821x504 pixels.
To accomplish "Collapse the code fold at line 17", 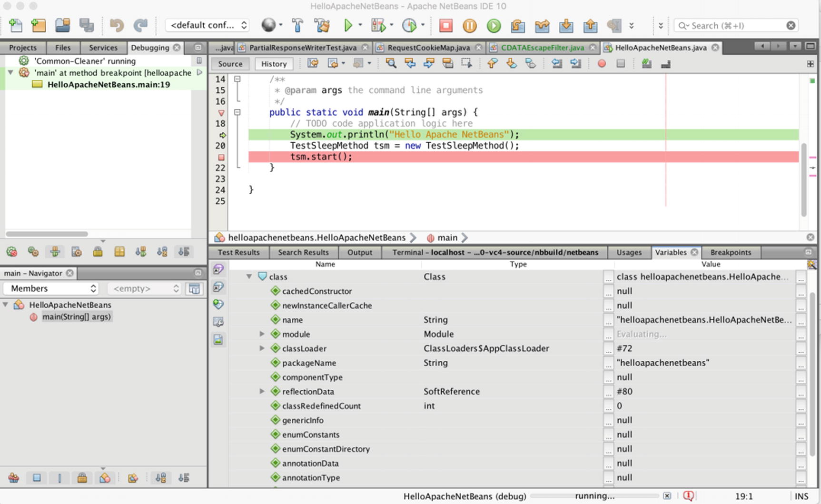I will pyautogui.click(x=237, y=112).
